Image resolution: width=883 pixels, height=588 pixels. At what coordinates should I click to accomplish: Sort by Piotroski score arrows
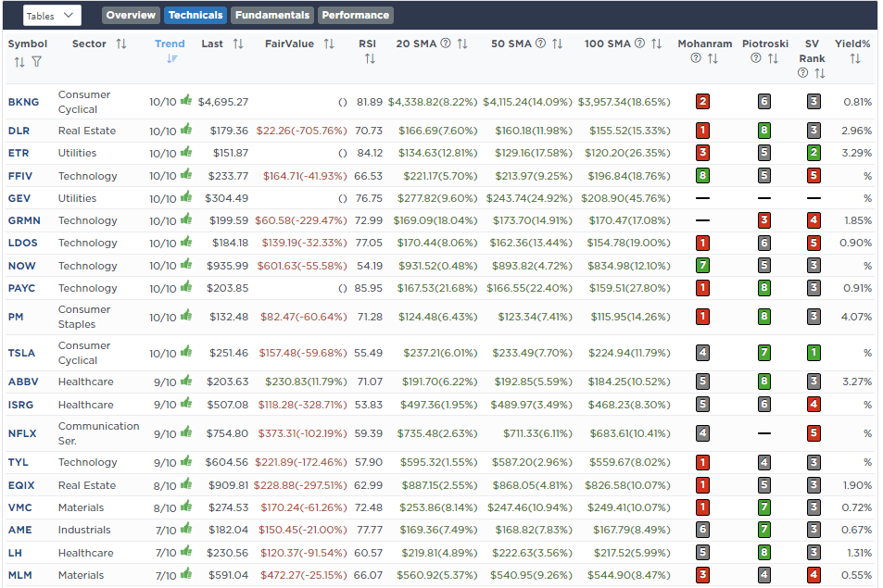[773, 58]
